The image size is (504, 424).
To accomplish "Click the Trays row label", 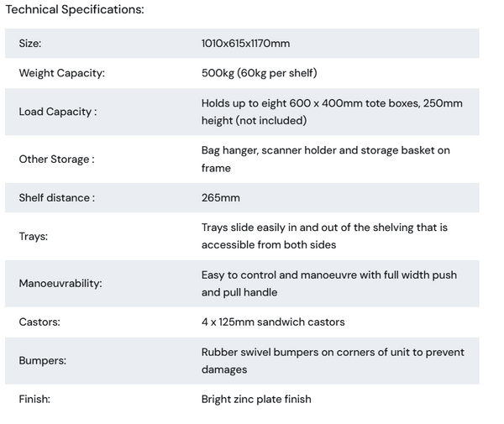I will pyautogui.click(x=34, y=237).
